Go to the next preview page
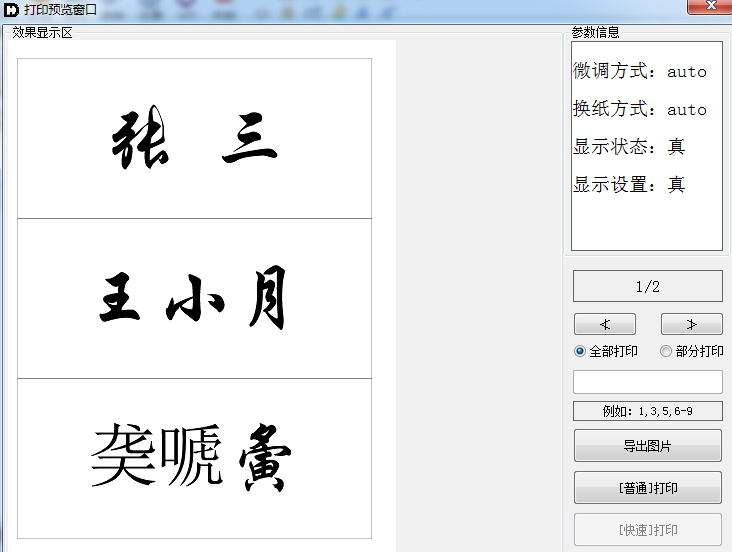Image resolution: width=732 pixels, height=552 pixels. [x=691, y=324]
